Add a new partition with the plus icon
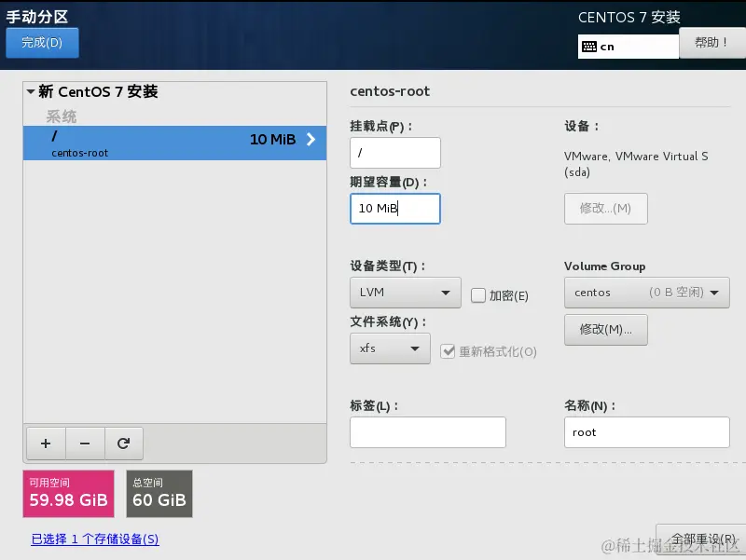 tap(45, 444)
